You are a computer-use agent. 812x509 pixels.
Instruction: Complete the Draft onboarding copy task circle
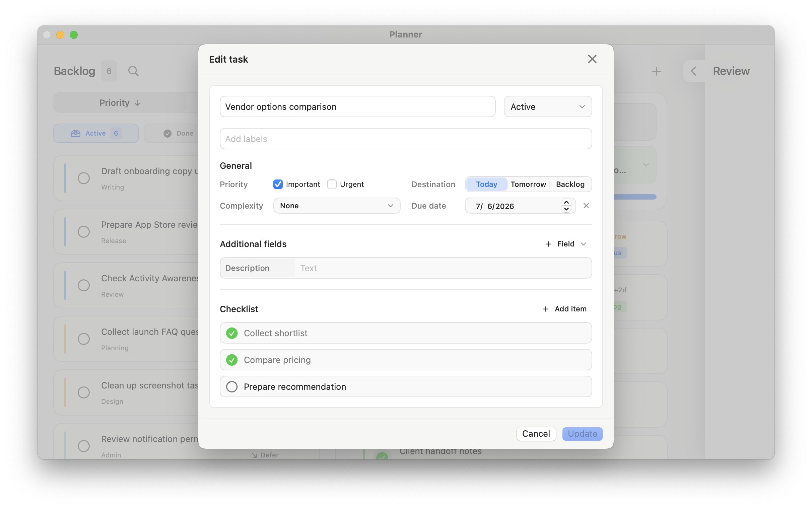pyautogui.click(x=83, y=178)
